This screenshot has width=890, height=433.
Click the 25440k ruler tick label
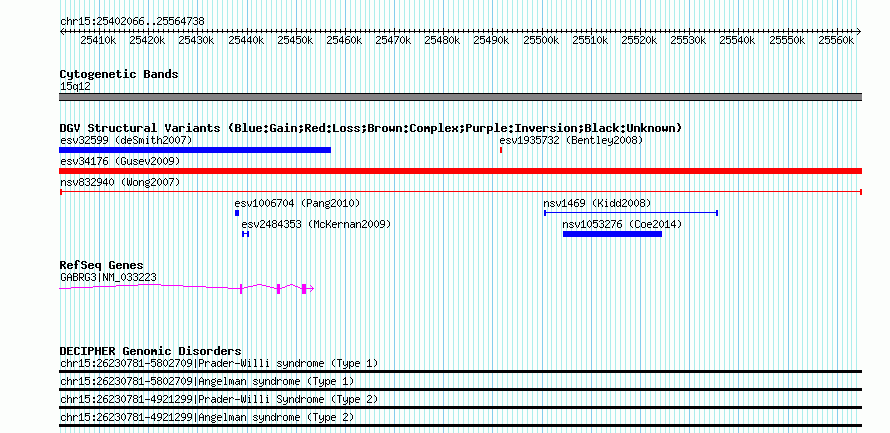246,40
